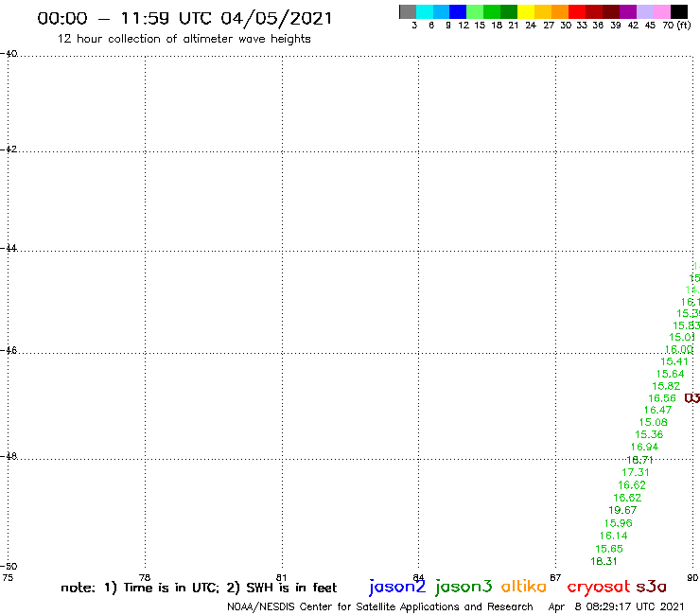
Task: Click wave height value 15.82
Action: tap(666, 386)
